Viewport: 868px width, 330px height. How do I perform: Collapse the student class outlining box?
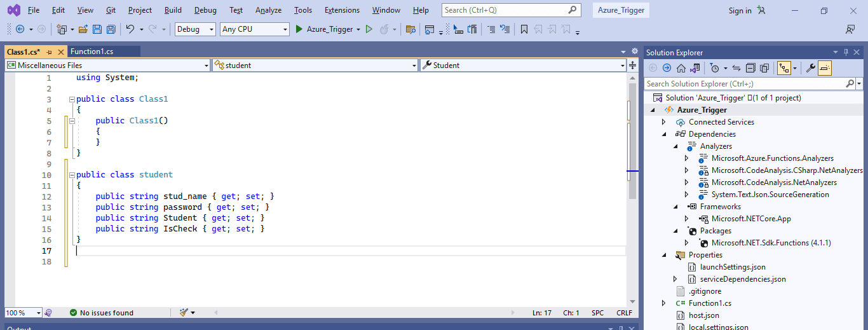[72, 175]
